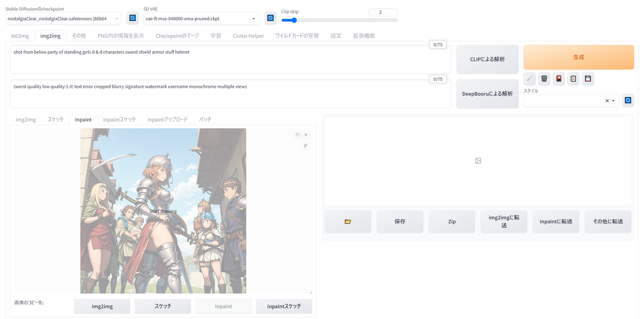Click the floppy disk save style icon
The height and width of the screenshot is (319, 644).
coord(588,79)
